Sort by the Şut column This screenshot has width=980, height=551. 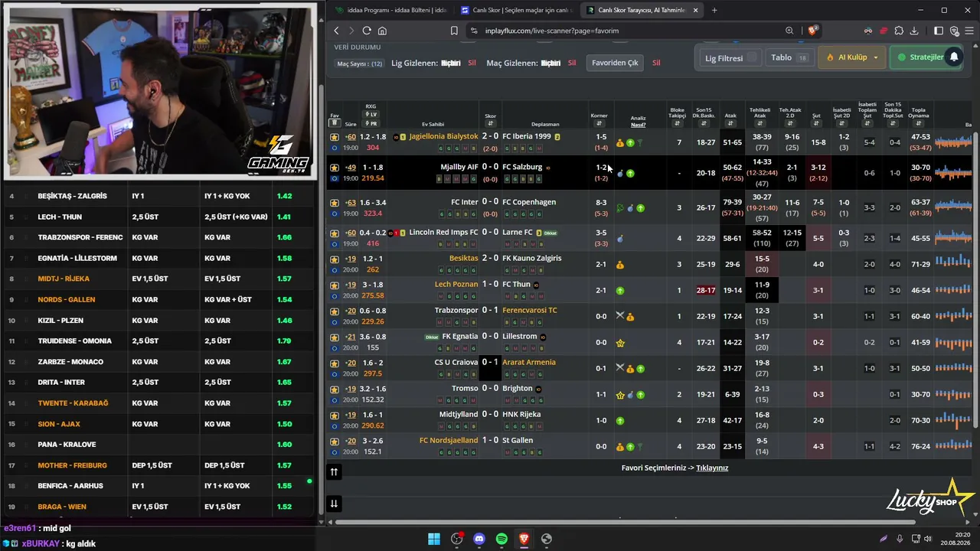[816, 123]
